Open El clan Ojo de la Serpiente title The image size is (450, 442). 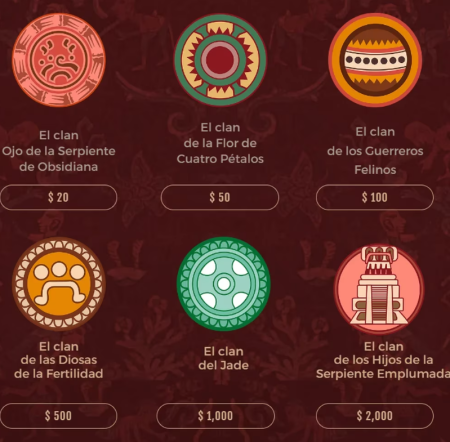pyautogui.click(x=59, y=151)
